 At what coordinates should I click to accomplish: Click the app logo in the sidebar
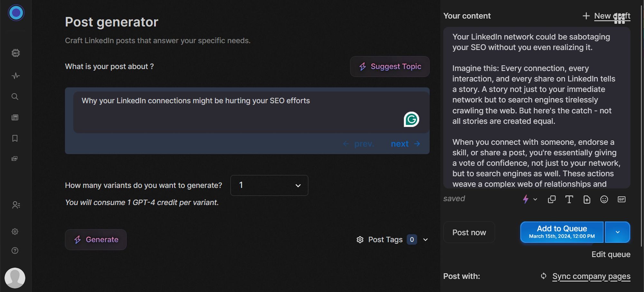pos(16,13)
